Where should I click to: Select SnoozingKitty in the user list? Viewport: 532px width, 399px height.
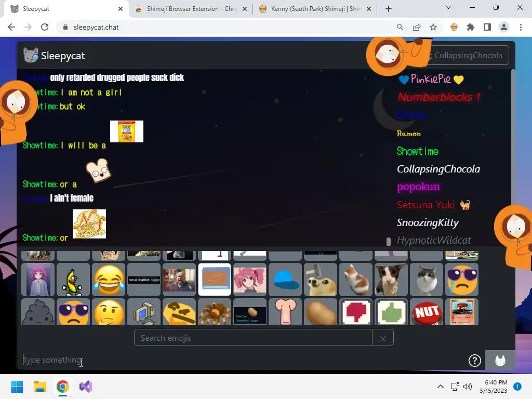pyautogui.click(x=428, y=222)
